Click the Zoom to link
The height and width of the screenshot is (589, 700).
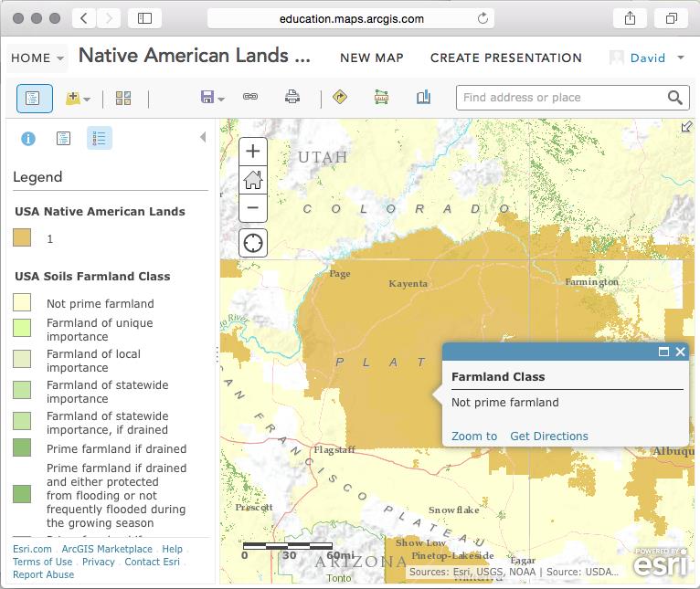click(x=474, y=436)
